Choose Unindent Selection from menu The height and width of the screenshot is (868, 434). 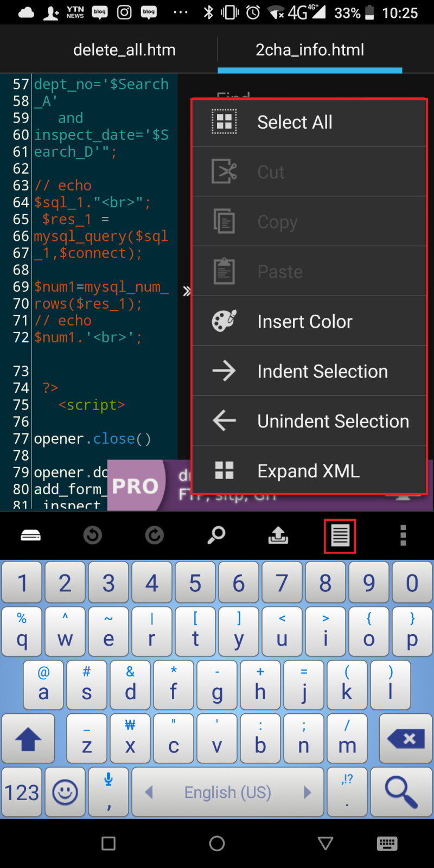[x=309, y=422]
